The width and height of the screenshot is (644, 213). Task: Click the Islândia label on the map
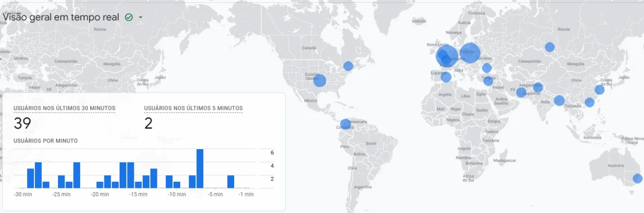pyautogui.click(x=419, y=21)
